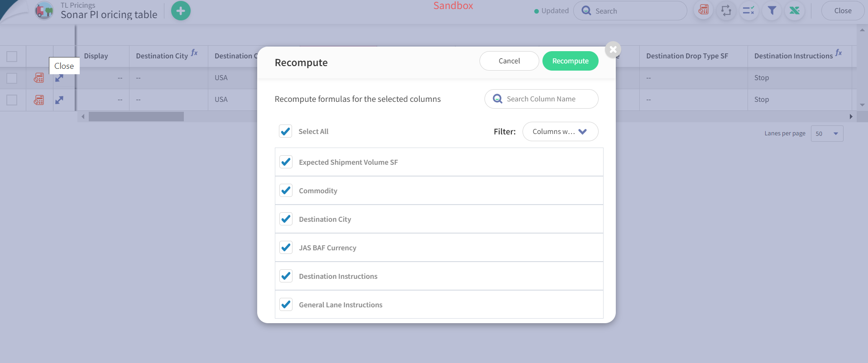
Task: Click the green plus add button
Action: (181, 11)
